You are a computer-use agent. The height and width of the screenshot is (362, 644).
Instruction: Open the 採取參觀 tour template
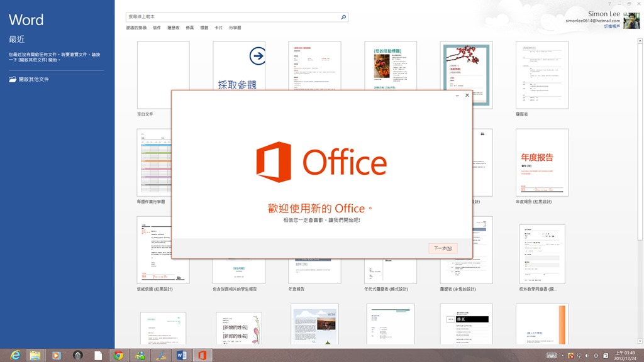pos(239,65)
